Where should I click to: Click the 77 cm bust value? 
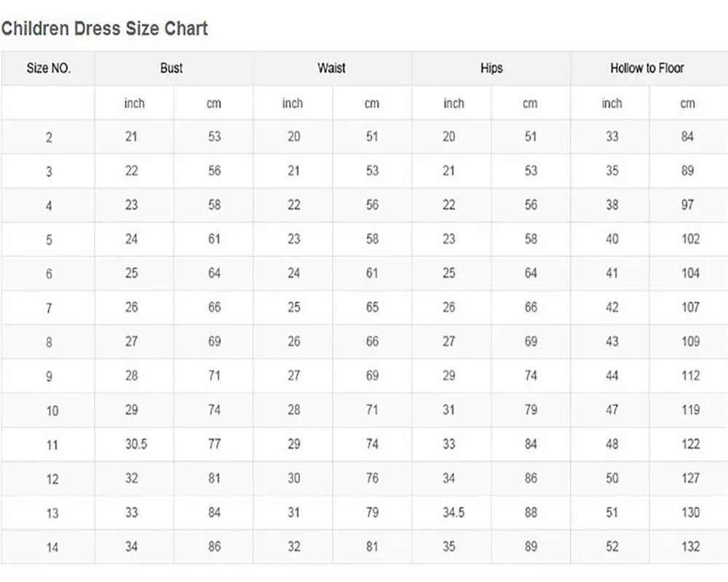tap(214, 444)
